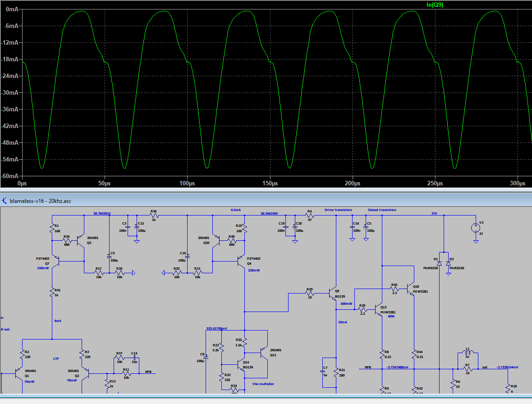
Task: Select resistor R10 100
Action: 244,229
